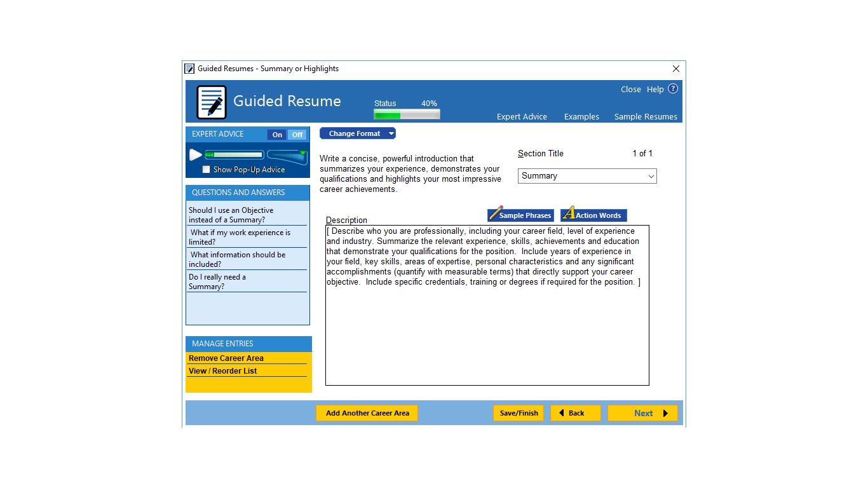Click the Guided Resume notepad logo
The width and height of the screenshot is (868, 488).
pos(212,102)
